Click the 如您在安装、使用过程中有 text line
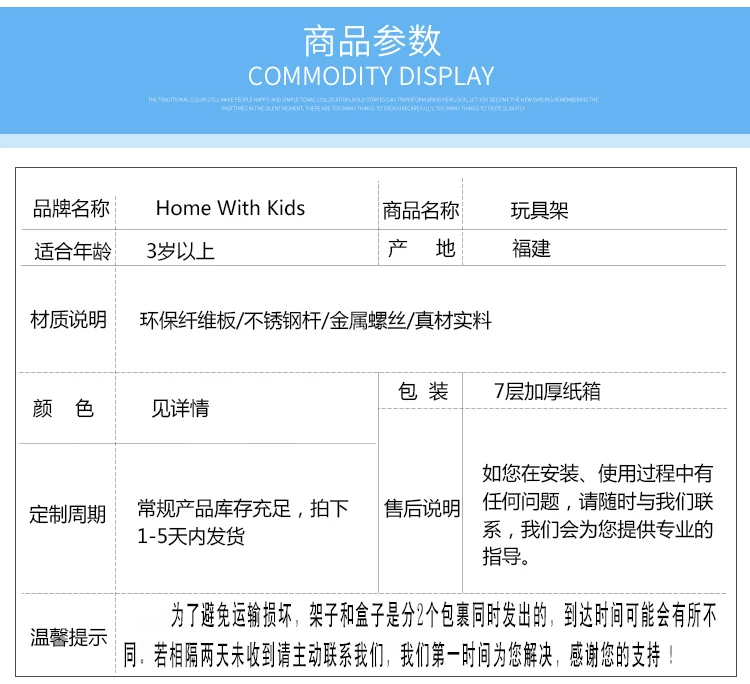The width and height of the screenshot is (750, 684). tap(597, 474)
